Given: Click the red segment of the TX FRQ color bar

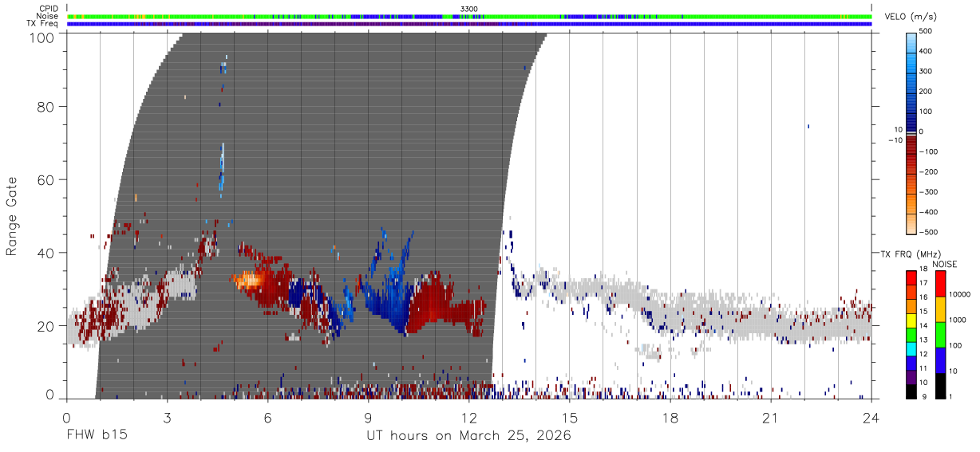Looking at the screenshot, I should point(911,277).
